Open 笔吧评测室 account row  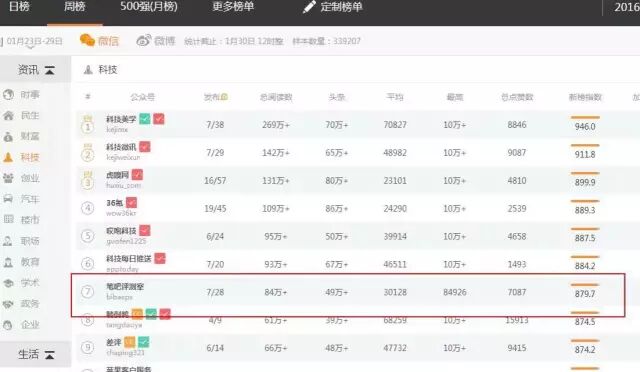[x=348, y=292]
